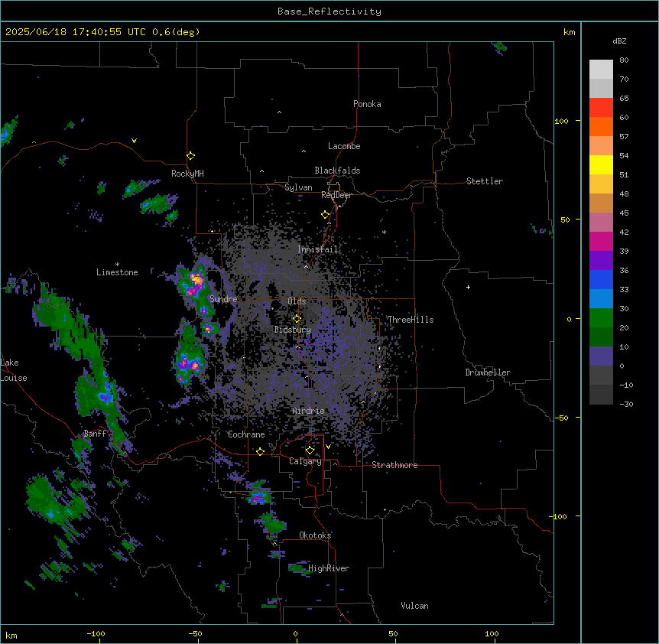Click the dBZ legend heading
This screenshot has width=659, height=644.
619,41
